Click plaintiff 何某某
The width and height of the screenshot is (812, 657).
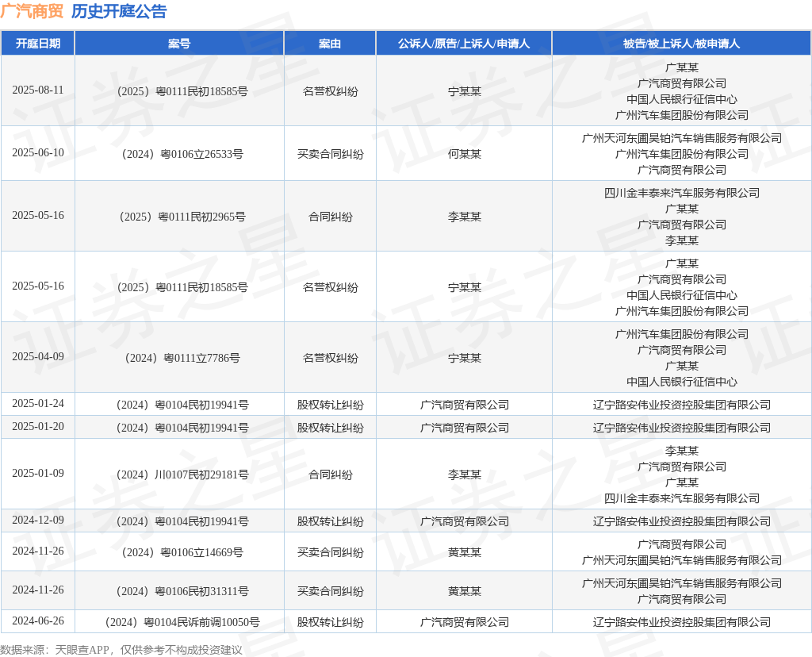pyautogui.click(x=464, y=154)
